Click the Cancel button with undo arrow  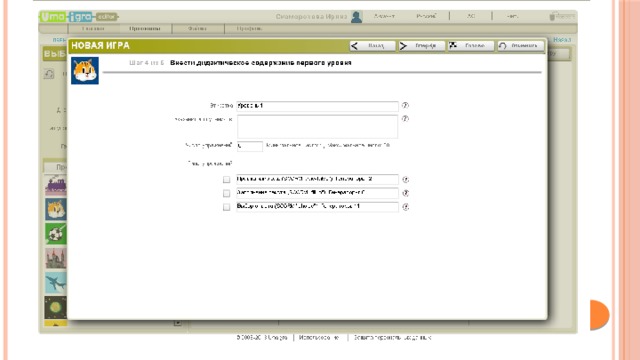[520, 46]
